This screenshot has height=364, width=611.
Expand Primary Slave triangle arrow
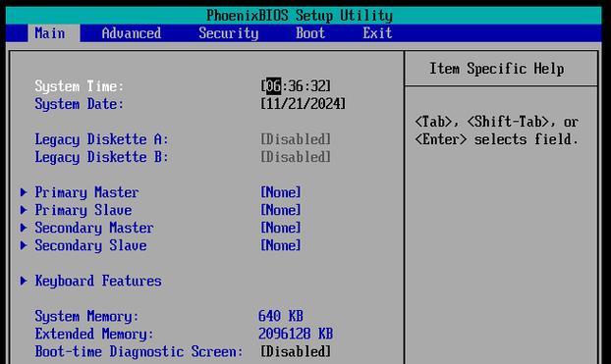24,210
